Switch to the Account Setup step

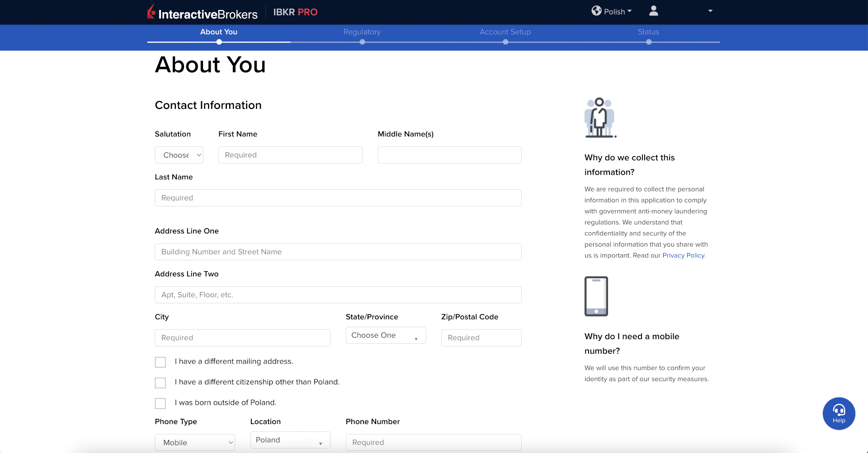pos(505,32)
